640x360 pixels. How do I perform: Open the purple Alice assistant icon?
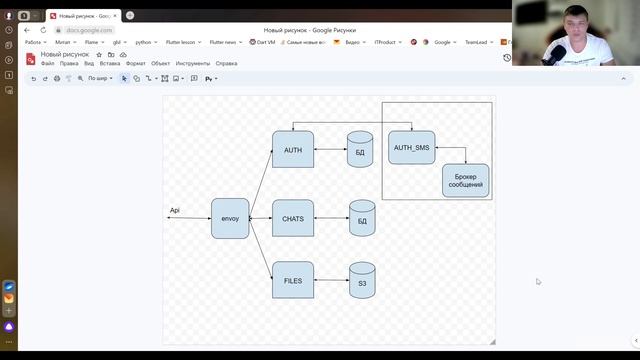[9, 327]
